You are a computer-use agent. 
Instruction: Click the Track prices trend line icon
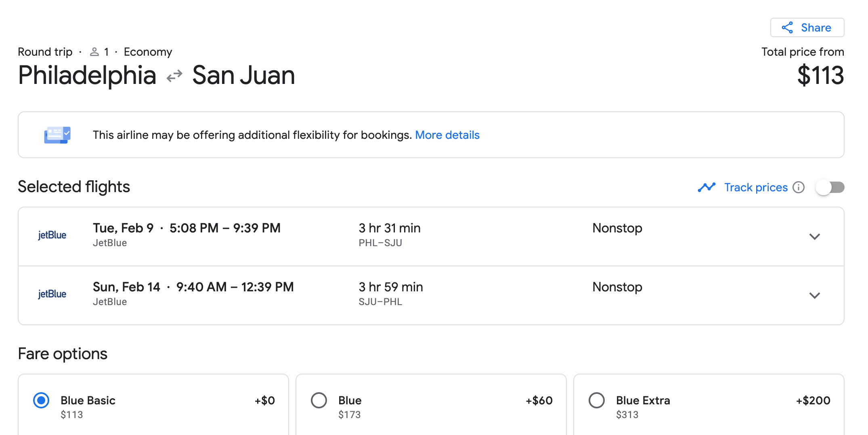(707, 187)
